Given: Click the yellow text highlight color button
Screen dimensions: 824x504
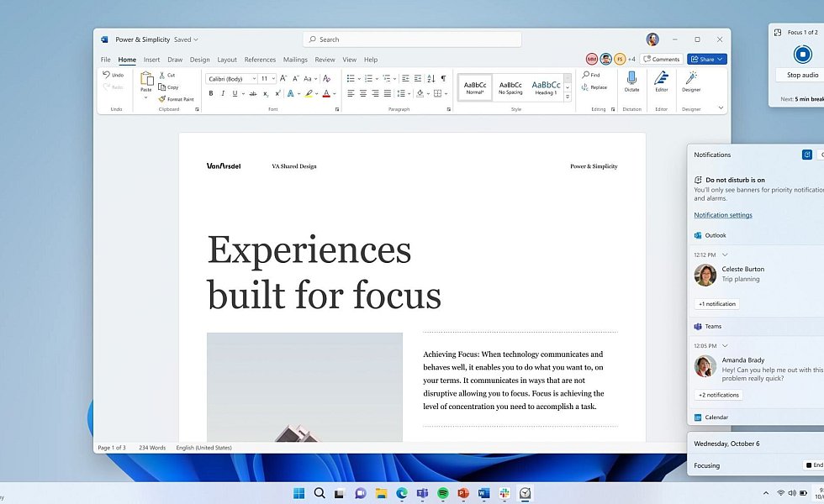Looking at the screenshot, I should [x=309, y=93].
